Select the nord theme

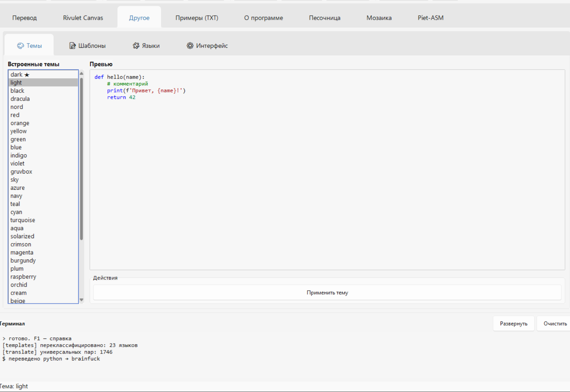pos(43,107)
